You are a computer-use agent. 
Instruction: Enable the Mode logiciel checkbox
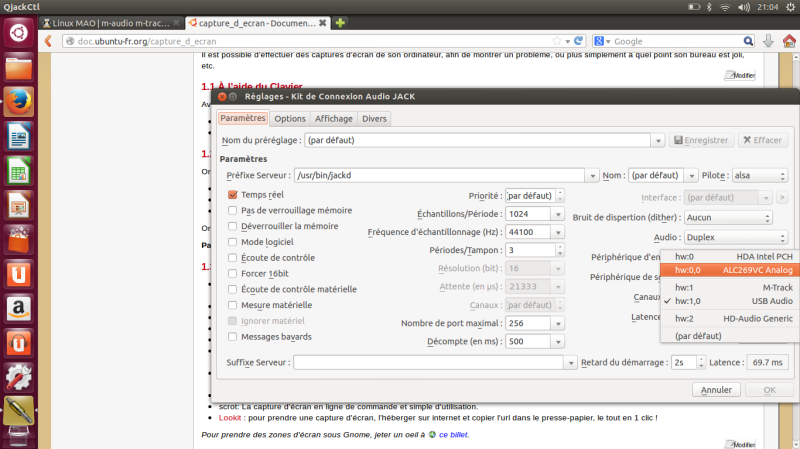click(233, 242)
